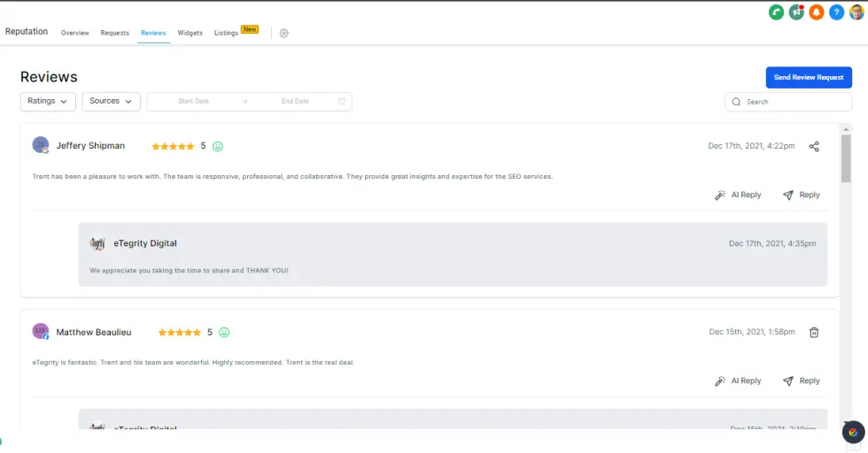Click the Reviews page heading
868x453 pixels.
49,77
